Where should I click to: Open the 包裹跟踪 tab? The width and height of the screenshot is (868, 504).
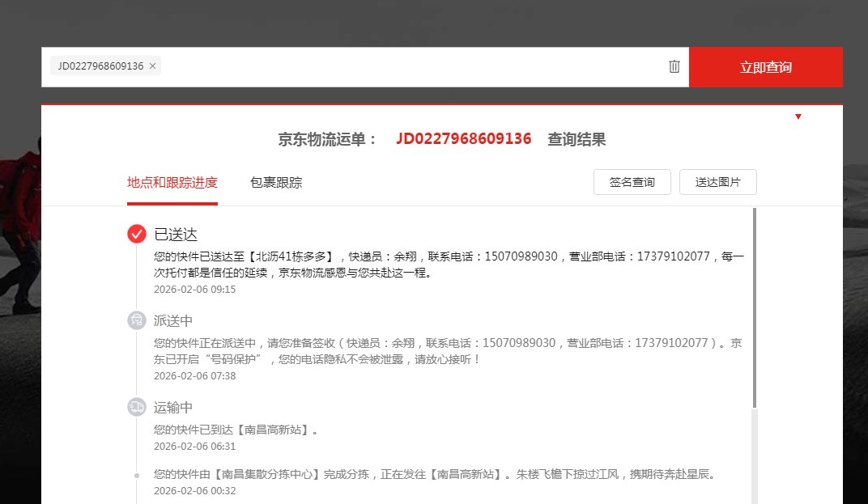pos(276,183)
